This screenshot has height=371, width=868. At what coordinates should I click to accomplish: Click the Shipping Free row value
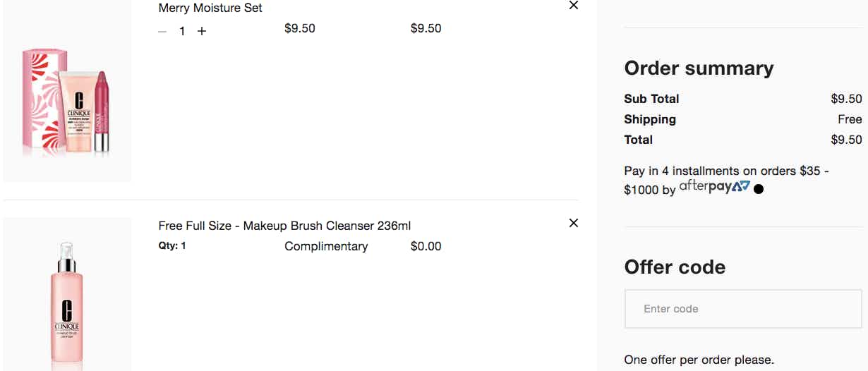[850, 119]
